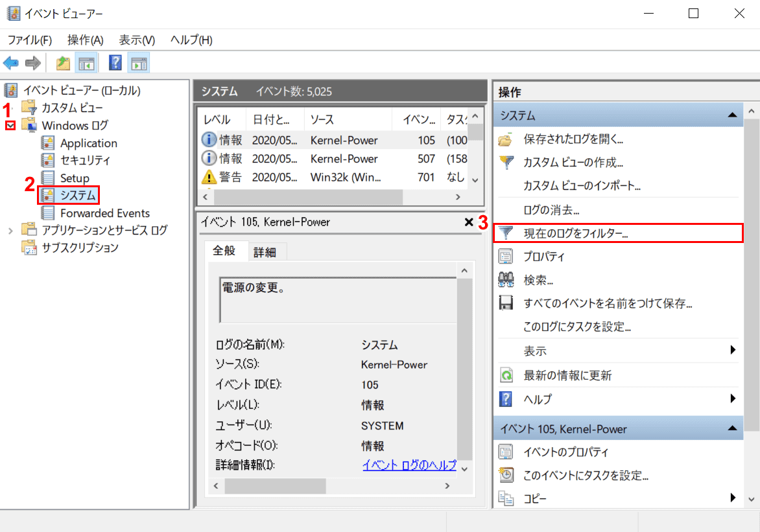
Task: Expand the 表示 submenu arrow
Action: [733, 350]
